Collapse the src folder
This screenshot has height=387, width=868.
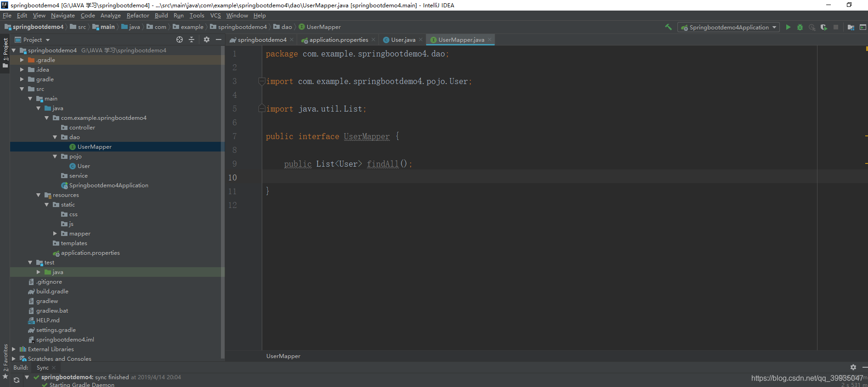tap(22, 89)
